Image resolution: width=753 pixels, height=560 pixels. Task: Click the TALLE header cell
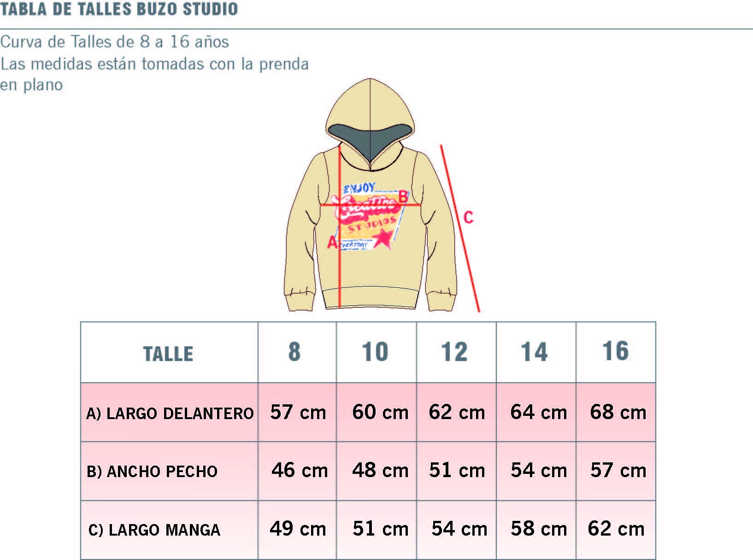[169, 353]
